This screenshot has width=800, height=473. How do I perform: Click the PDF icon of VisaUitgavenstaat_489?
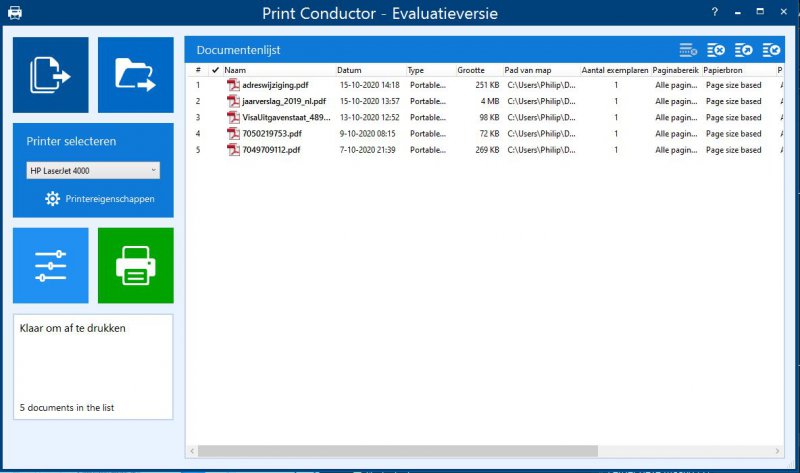[233, 117]
